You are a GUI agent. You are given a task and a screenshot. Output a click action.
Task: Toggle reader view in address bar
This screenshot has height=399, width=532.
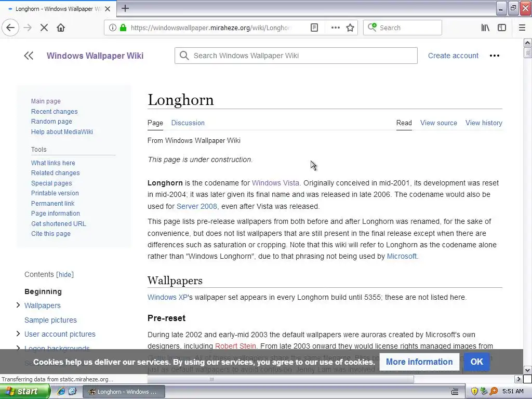click(x=314, y=28)
